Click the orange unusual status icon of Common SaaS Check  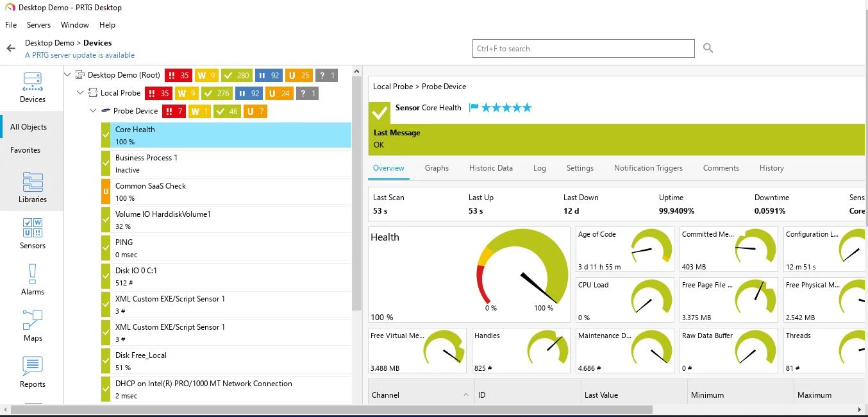pos(106,191)
